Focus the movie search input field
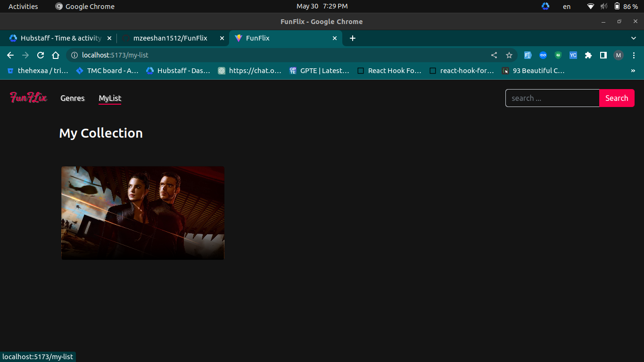 [552, 98]
